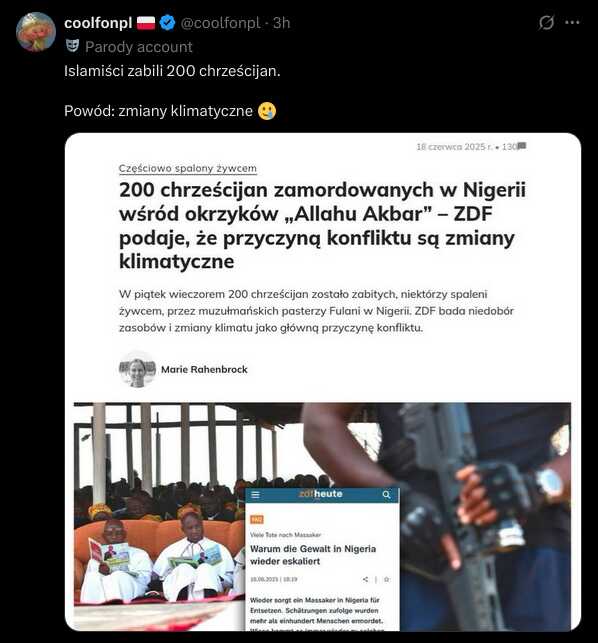The image size is (598, 643).
Task: Click the author's round portrait photo
Action: pyautogui.click(x=137, y=369)
